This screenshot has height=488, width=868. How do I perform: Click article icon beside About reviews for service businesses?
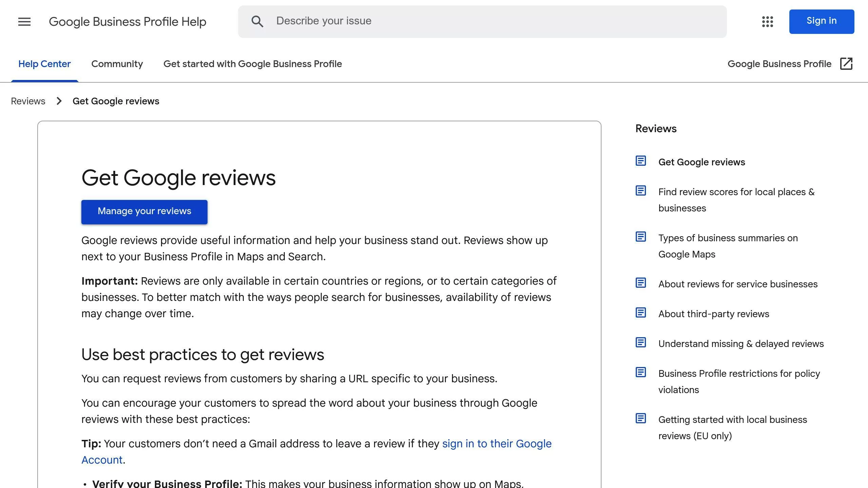(640, 283)
